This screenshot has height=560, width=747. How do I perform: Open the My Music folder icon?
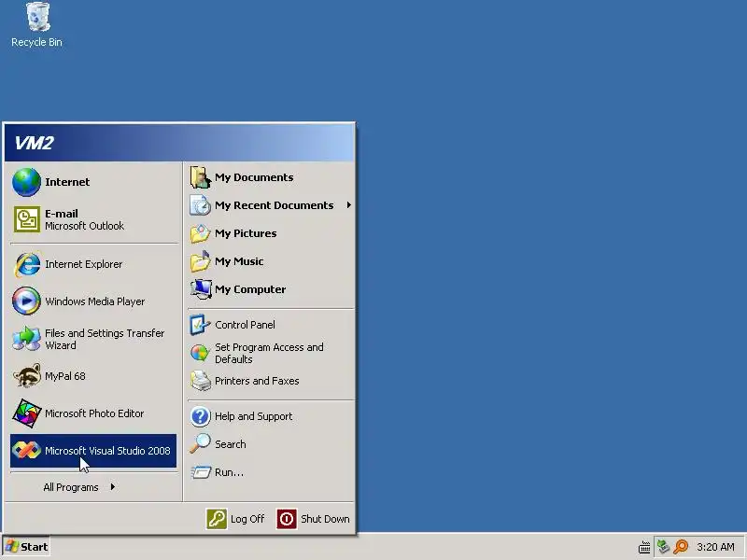(x=200, y=261)
